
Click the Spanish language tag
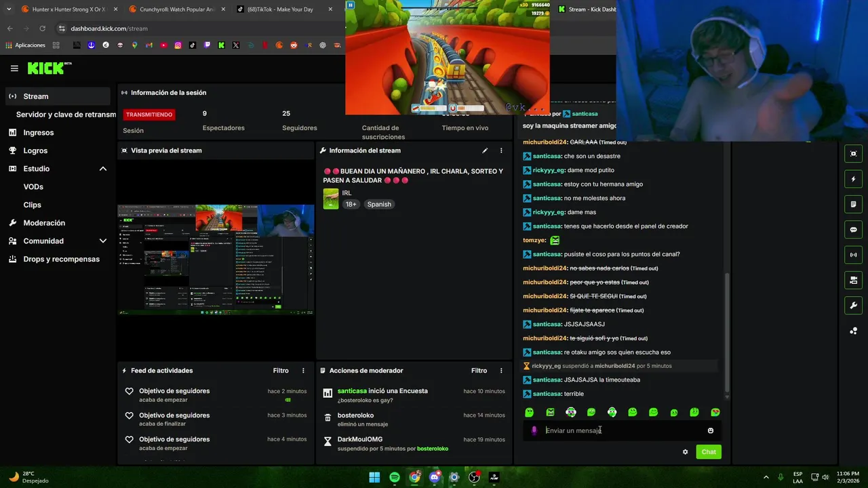coord(379,204)
